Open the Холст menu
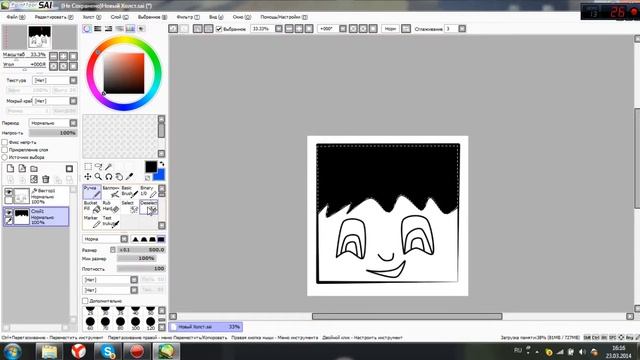Viewport: 640px width, 360px height. [92, 17]
